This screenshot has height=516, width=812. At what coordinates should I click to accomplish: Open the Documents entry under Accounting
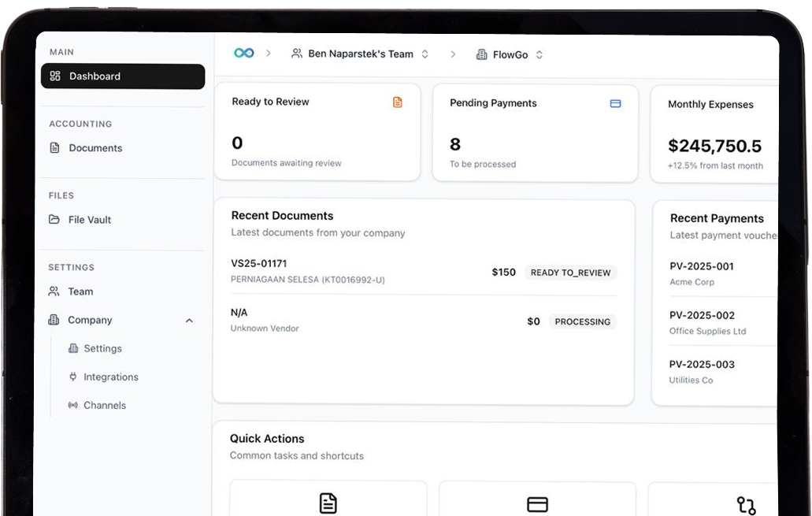(95, 147)
